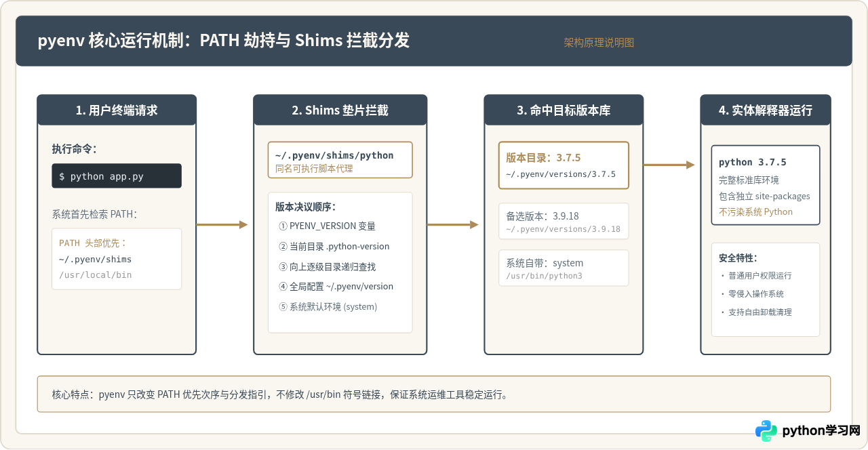
Task: Click '不污染系统 Python' highlighted line
Action: pyautogui.click(x=755, y=211)
